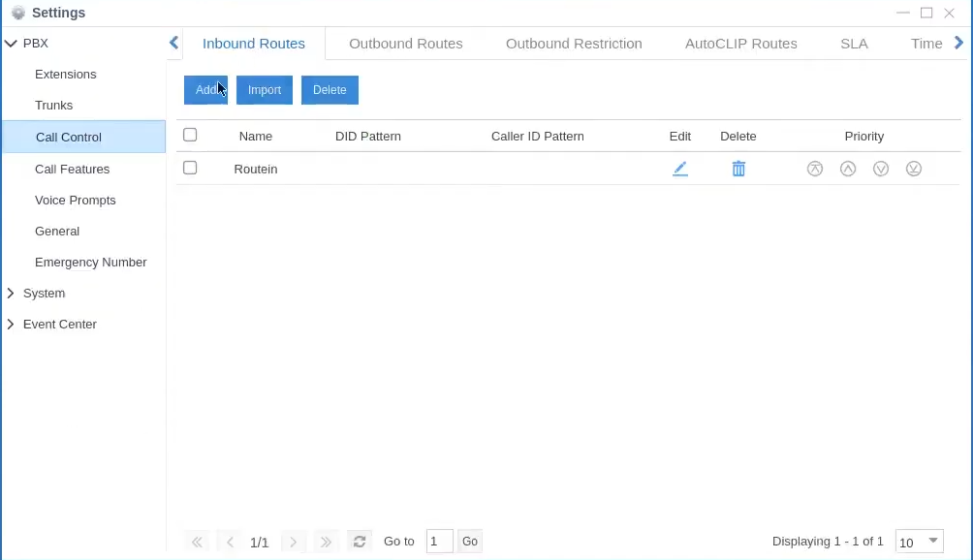Expand the Event Center section
The width and height of the screenshot is (973, 560).
(x=11, y=324)
